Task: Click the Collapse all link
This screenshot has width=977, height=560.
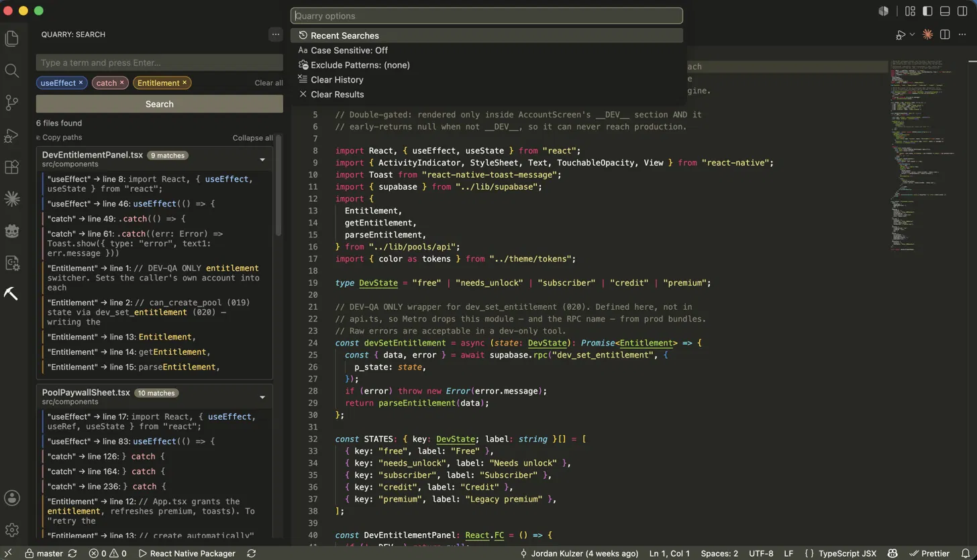Action: point(253,137)
